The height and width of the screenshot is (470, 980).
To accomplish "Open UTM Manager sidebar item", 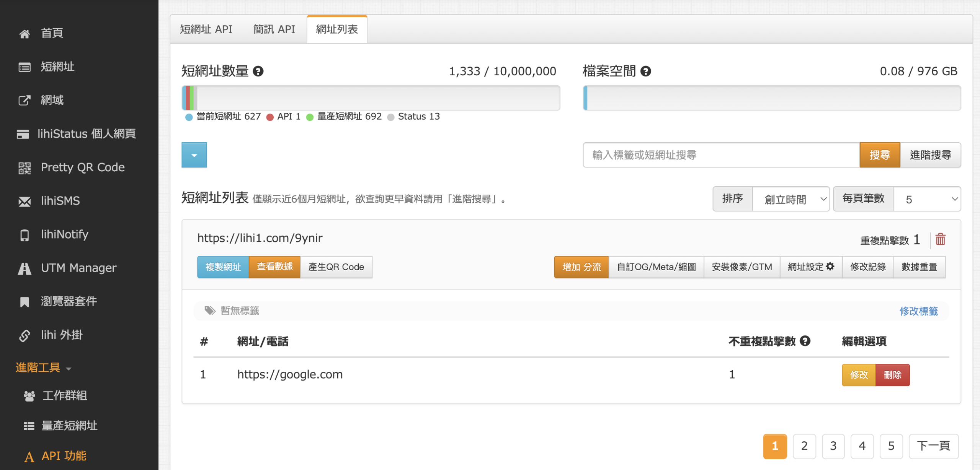I will [78, 268].
